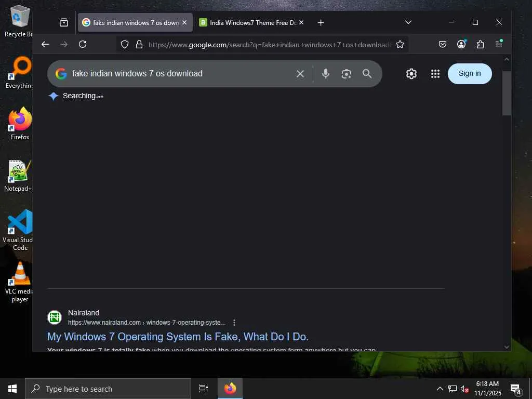Click the 'Searching' AI overview indicator
The height and width of the screenshot is (399, 532).
76,96
